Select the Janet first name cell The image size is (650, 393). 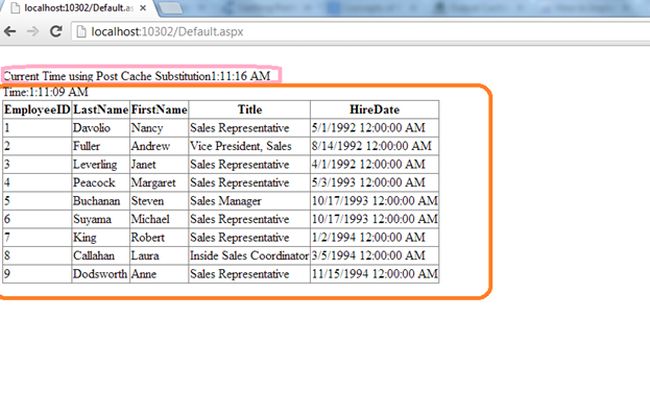[x=159, y=164]
